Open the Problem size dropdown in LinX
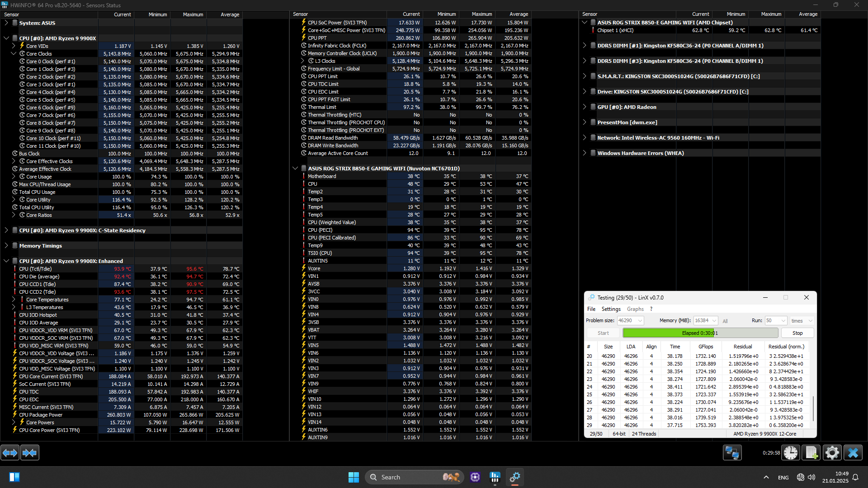This screenshot has width=868, height=488. (640, 321)
